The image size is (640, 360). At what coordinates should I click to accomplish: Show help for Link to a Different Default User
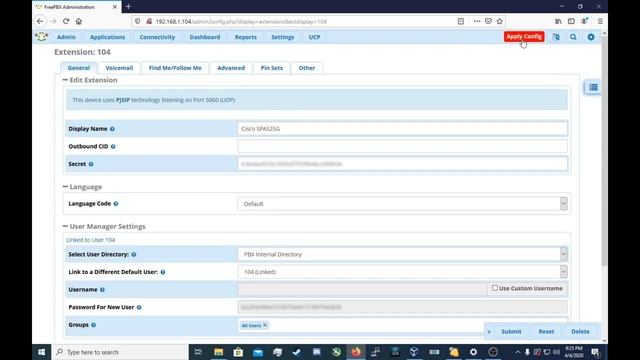[163, 272]
